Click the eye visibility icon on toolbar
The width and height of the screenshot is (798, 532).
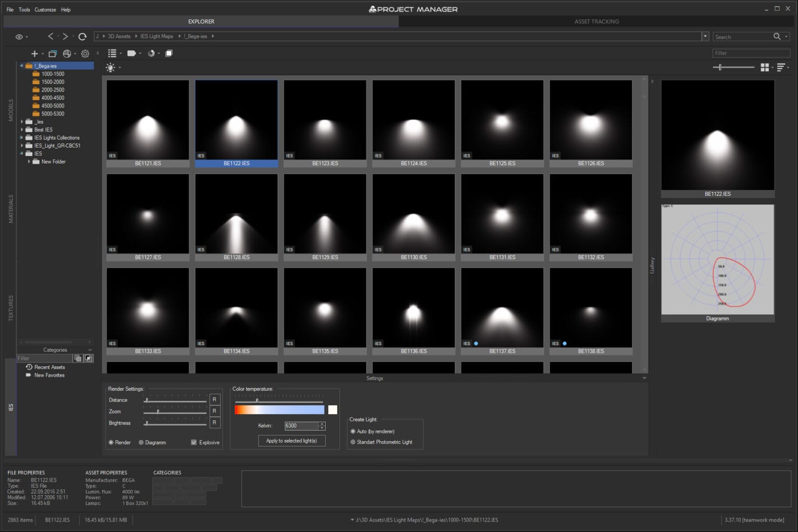coord(19,36)
